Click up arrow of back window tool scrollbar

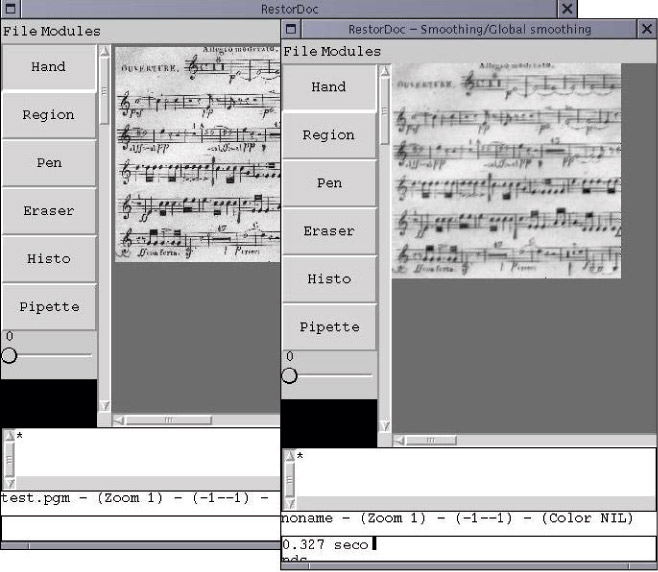(104, 51)
